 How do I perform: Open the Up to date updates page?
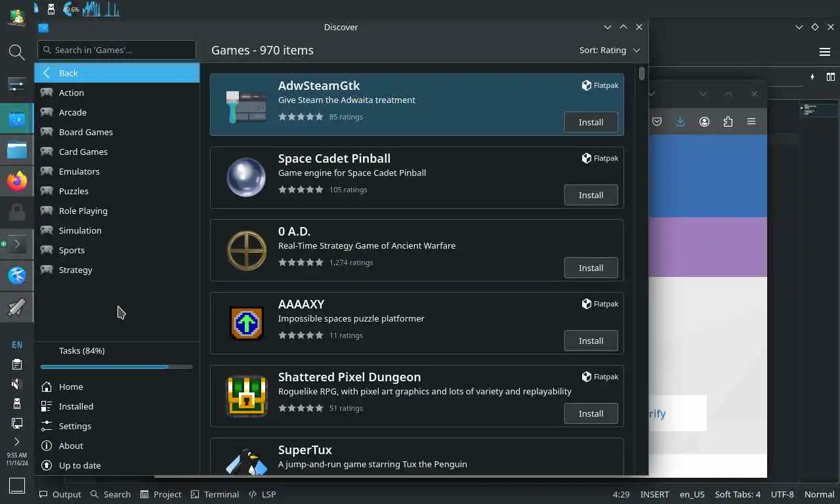tap(117, 465)
